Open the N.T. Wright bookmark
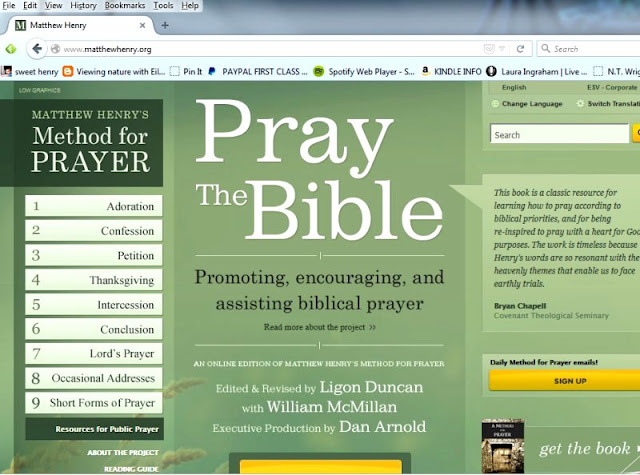 pyautogui.click(x=616, y=72)
